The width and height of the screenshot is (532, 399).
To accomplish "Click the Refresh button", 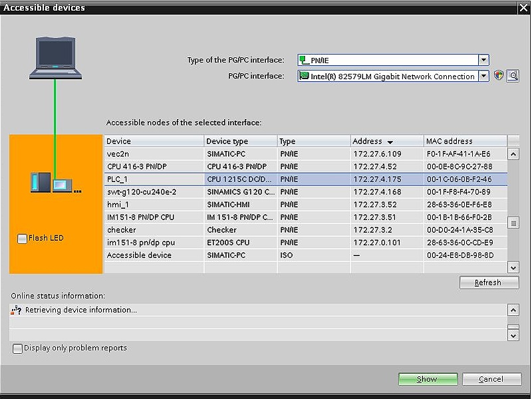I will 489,283.
